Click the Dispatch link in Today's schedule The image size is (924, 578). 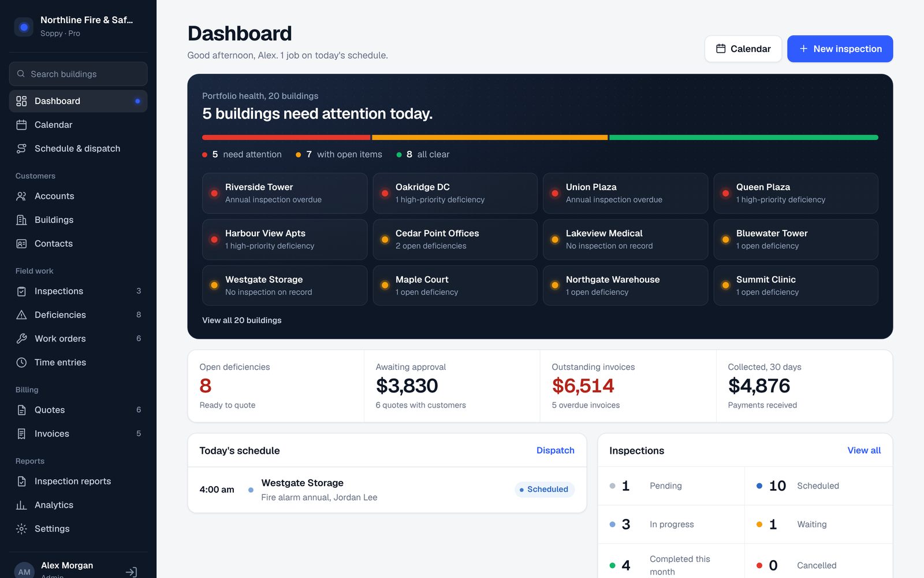click(x=555, y=450)
